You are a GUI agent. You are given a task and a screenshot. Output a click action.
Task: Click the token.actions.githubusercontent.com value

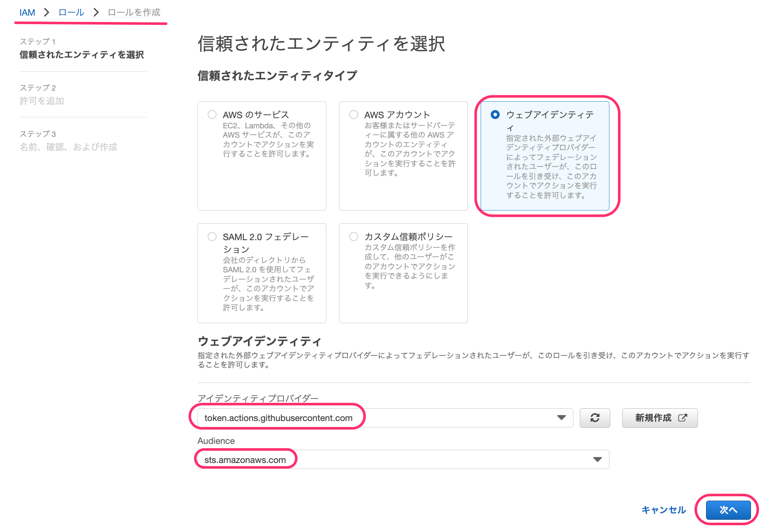(x=278, y=418)
